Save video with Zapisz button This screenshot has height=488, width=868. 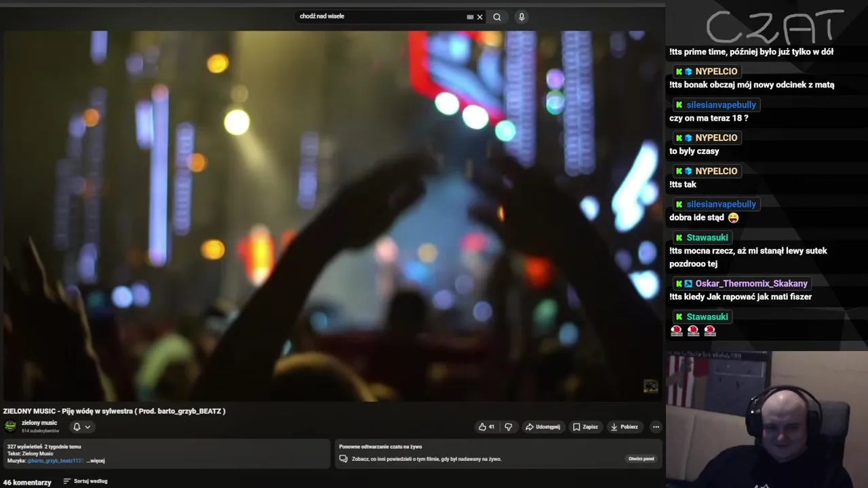[x=585, y=427]
